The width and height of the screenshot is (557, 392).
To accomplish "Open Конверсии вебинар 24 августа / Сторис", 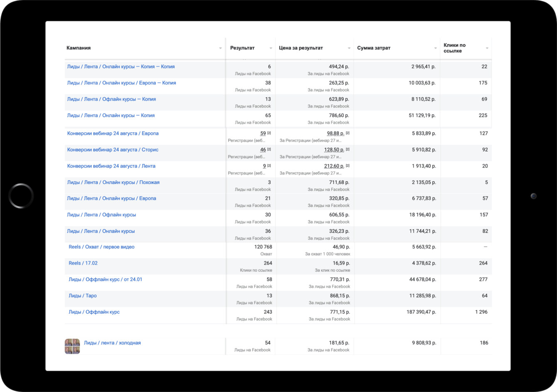I will pyautogui.click(x=113, y=150).
